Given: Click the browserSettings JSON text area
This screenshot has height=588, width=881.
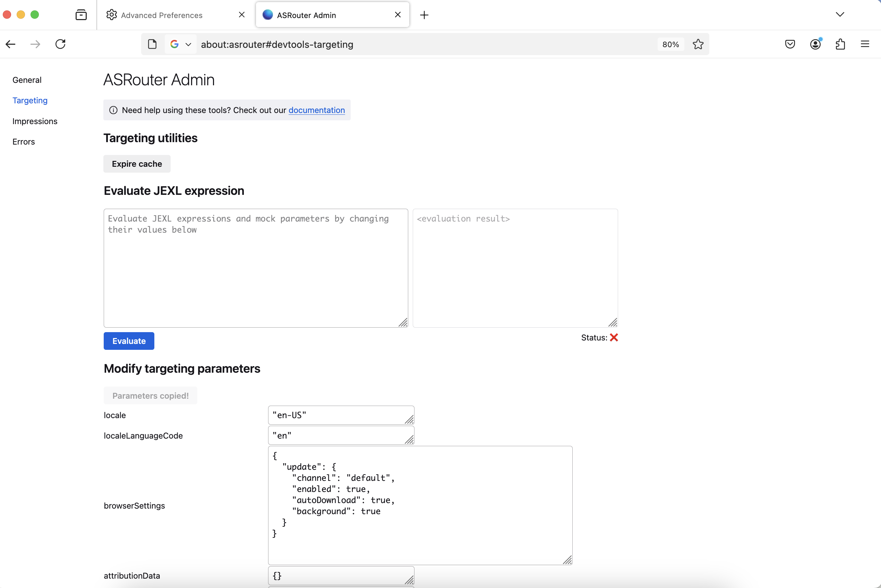Looking at the screenshot, I should [420, 505].
